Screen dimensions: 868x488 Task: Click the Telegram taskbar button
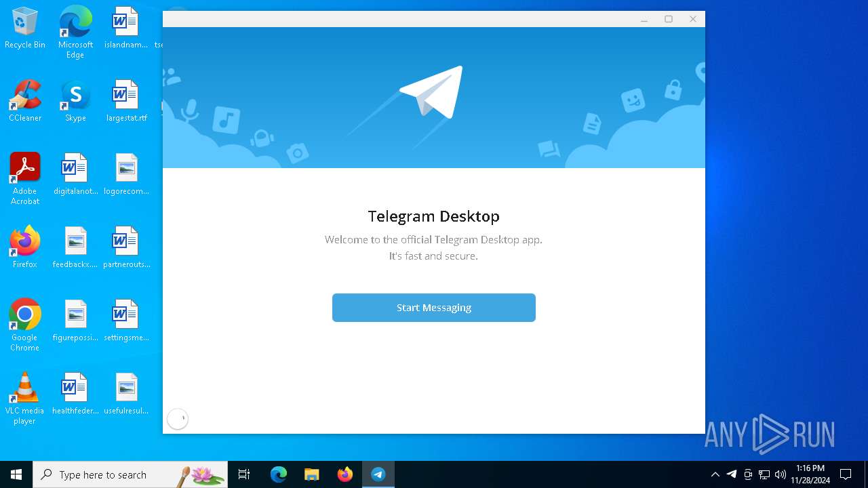click(x=378, y=474)
